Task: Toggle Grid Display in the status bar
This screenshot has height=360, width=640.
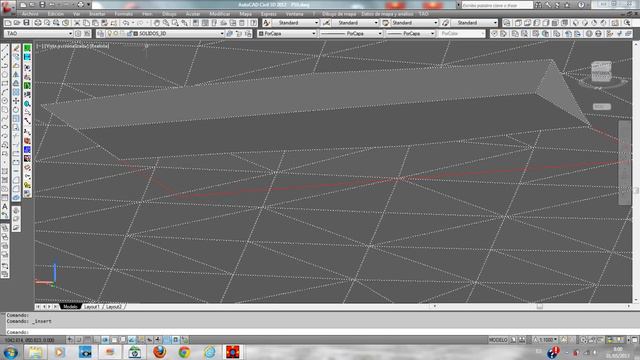Action: pos(88,340)
